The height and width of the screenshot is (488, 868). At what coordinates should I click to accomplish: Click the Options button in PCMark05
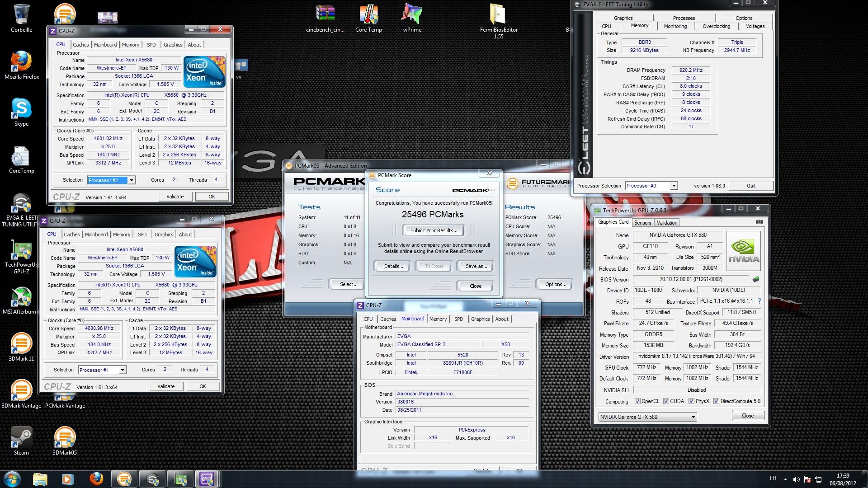[x=555, y=284]
